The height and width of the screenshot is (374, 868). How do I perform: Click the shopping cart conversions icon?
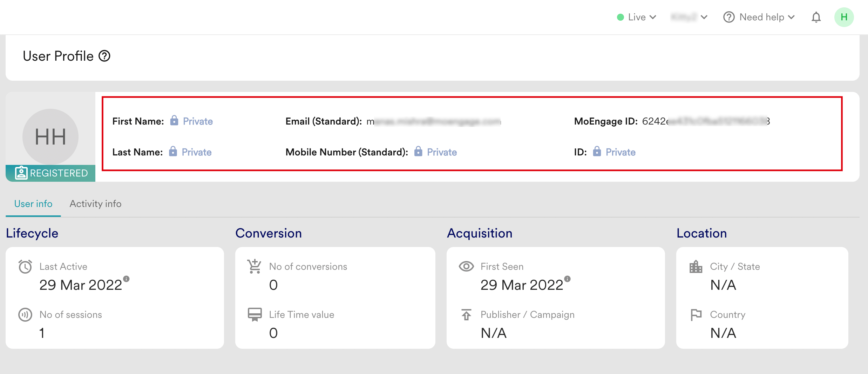pos(254,267)
